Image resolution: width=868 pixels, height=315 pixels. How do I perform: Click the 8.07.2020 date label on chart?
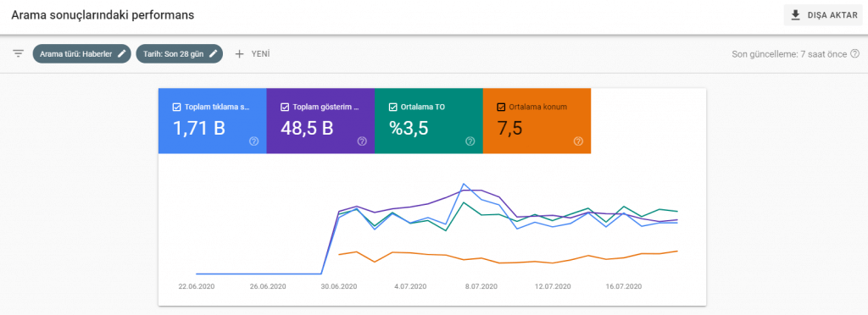(481, 286)
